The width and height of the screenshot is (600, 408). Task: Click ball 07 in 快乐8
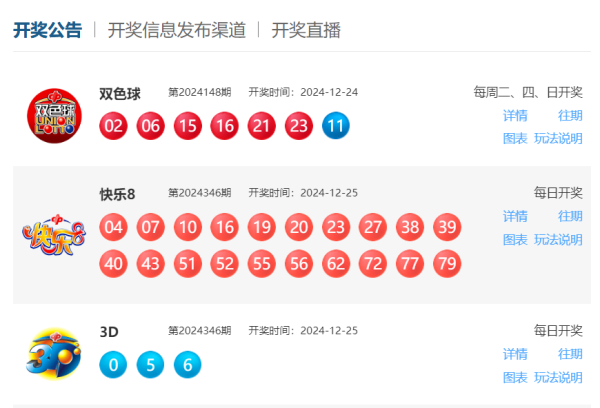pyautogui.click(x=150, y=227)
